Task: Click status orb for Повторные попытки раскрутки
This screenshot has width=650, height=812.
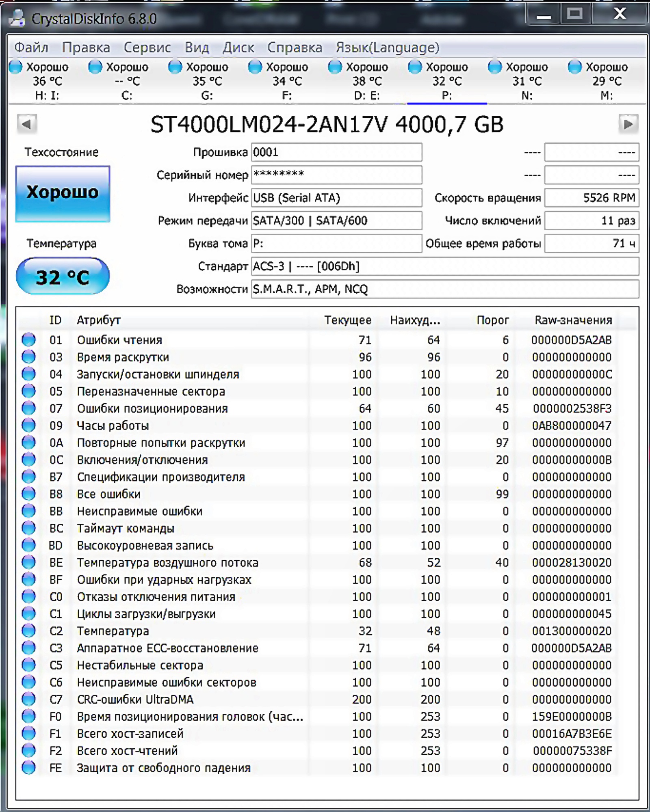Action: (x=28, y=442)
